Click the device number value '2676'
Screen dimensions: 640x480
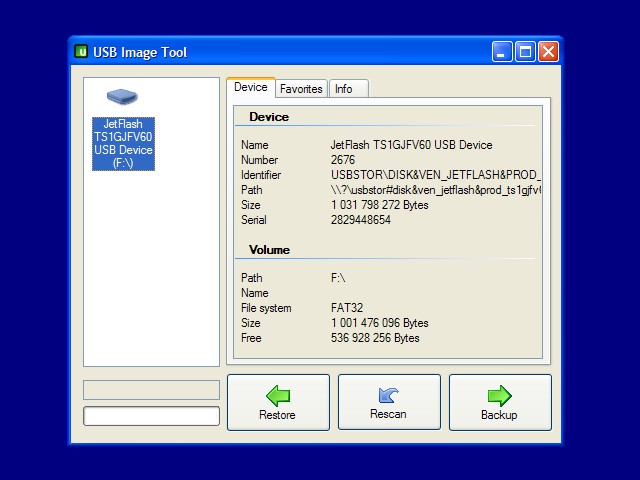343,160
